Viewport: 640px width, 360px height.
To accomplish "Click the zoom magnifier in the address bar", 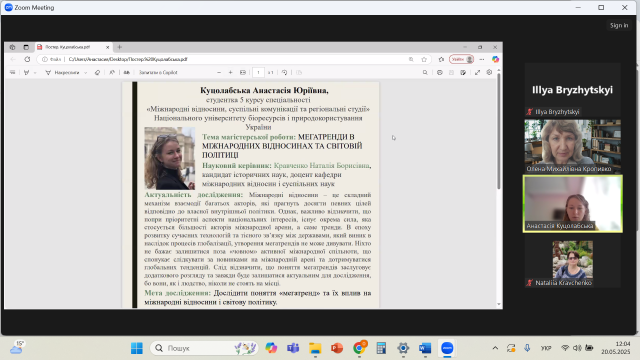I will [x=411, y=59].
